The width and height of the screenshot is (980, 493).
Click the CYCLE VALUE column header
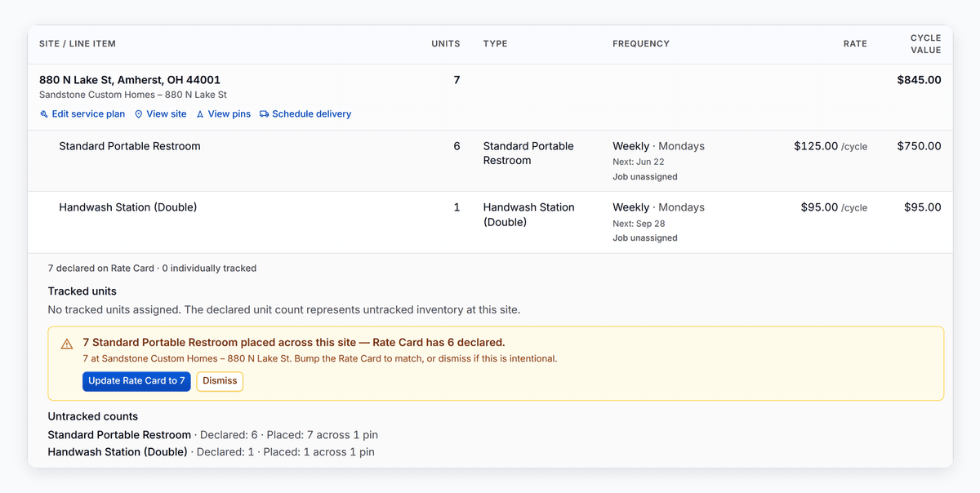point(926,44)
